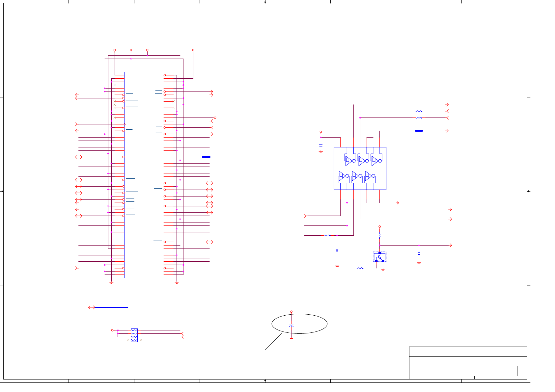Viewport: 555px width, 392px height.
Task: Click the RC filter resistor left of the inverter IC
Action: [327, 236]
